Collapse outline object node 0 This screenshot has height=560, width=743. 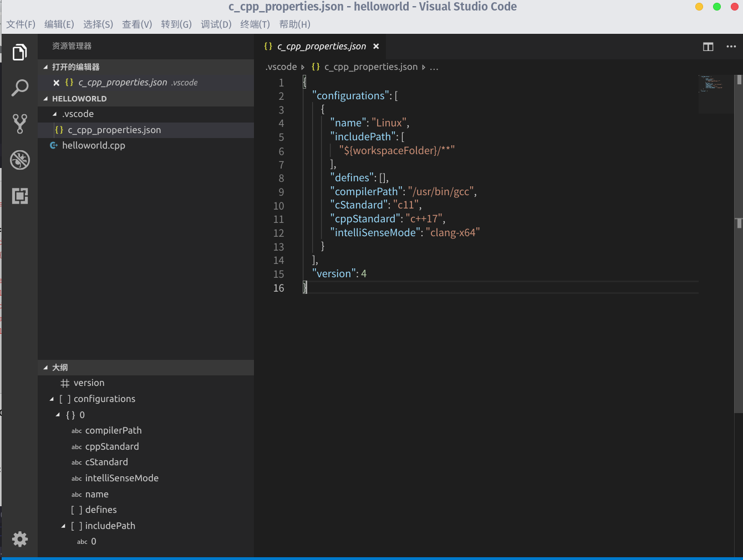(x=58, y=415)
